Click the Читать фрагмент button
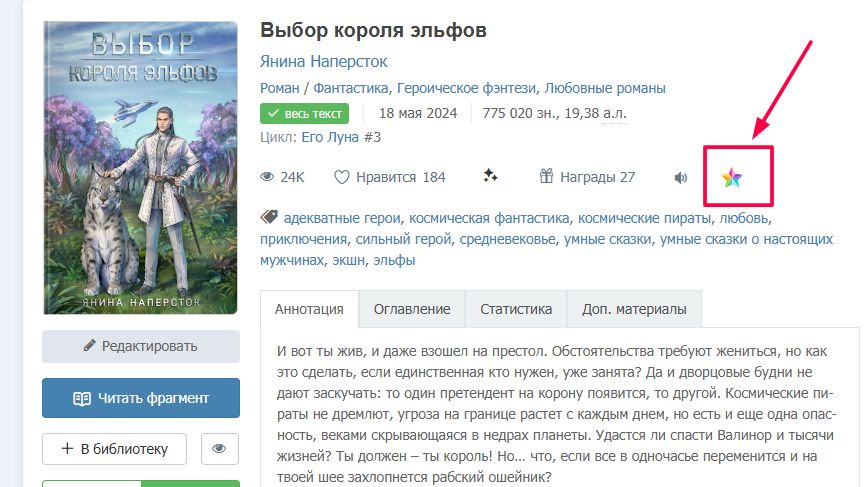This screenshot has height=487, width=867. 141,398
